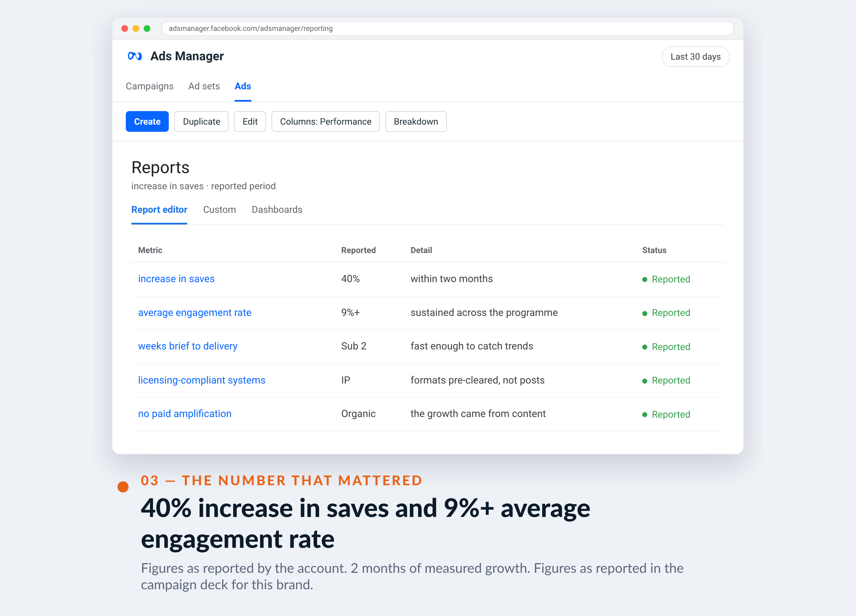Click Reported status in no paid amplification row
The width and height of the screenshot is (856, 616).
pos(666,414)
